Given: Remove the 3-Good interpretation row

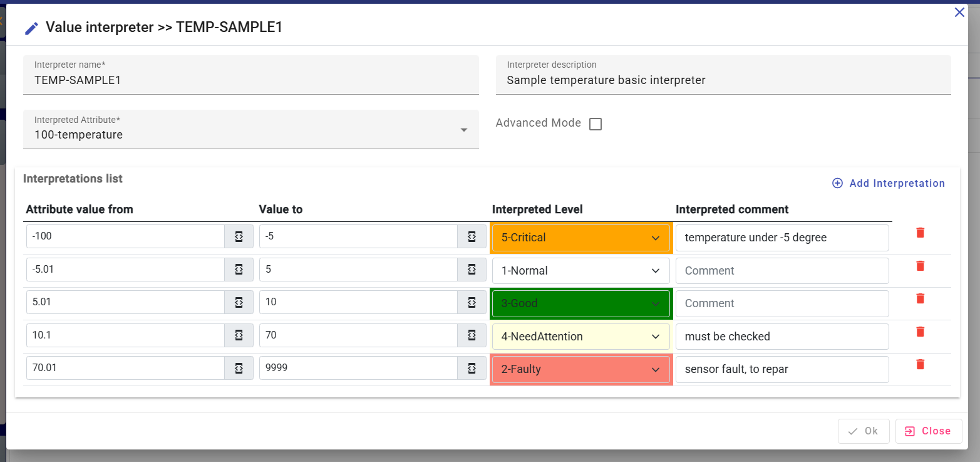Looking at the screenshot, I should [920, 298].
